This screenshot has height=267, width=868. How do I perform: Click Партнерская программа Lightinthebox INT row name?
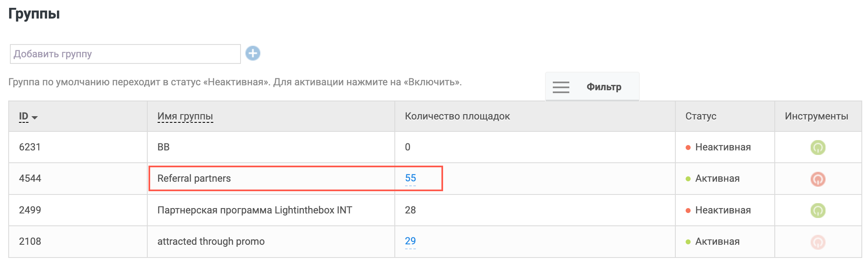coord(255,210)
